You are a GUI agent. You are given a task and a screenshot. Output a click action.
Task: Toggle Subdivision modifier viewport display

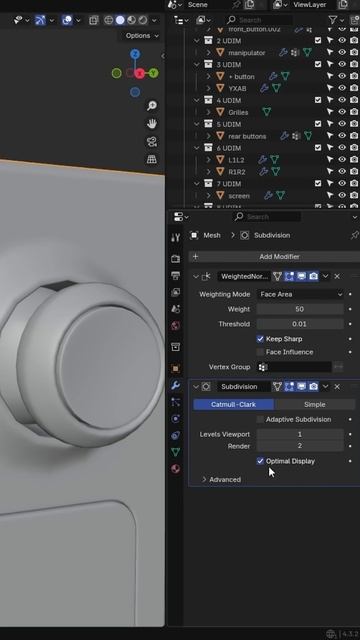pyautogui.click(x=301, y=387)
